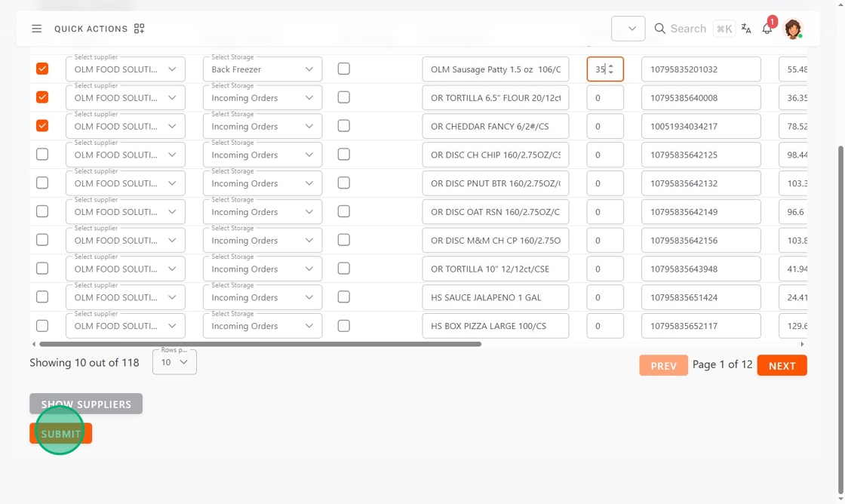This screenshot has width=845, height=504.
Task: Click the search magnifier icon
Action: coord(659,29)
